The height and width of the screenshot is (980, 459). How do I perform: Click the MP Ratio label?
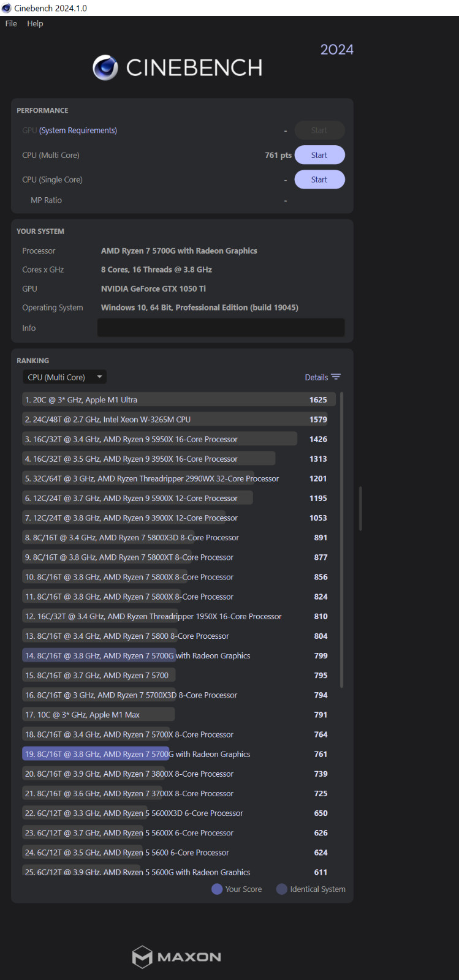[x=46, y=200]
